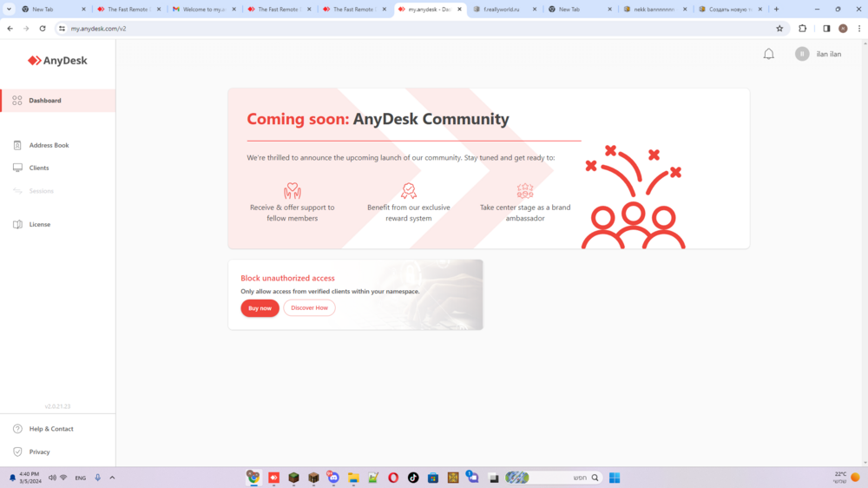Open Sessions from the sidebar
The height and width of the screenshot is (488, 868).
point(57,190)
